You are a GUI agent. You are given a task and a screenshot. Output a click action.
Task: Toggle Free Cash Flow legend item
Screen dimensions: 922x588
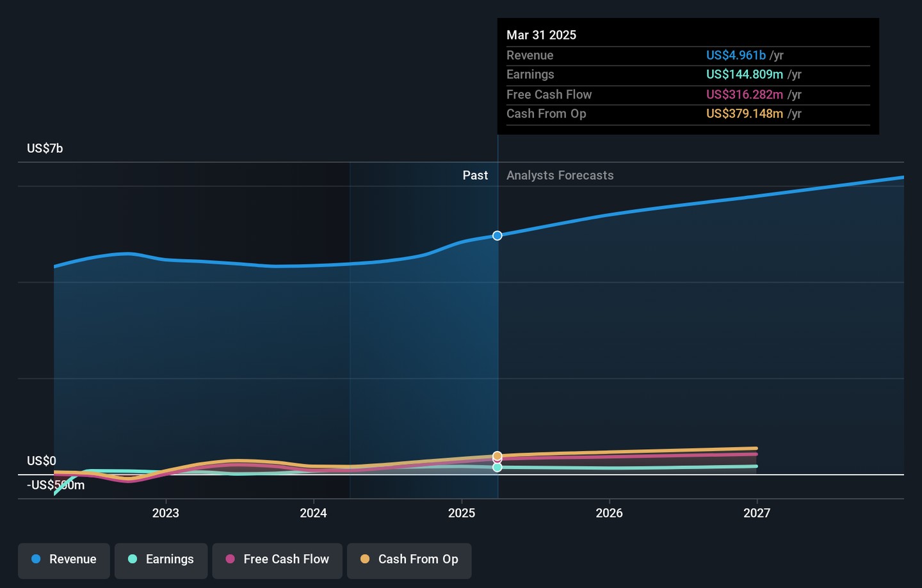click(277, 559)
